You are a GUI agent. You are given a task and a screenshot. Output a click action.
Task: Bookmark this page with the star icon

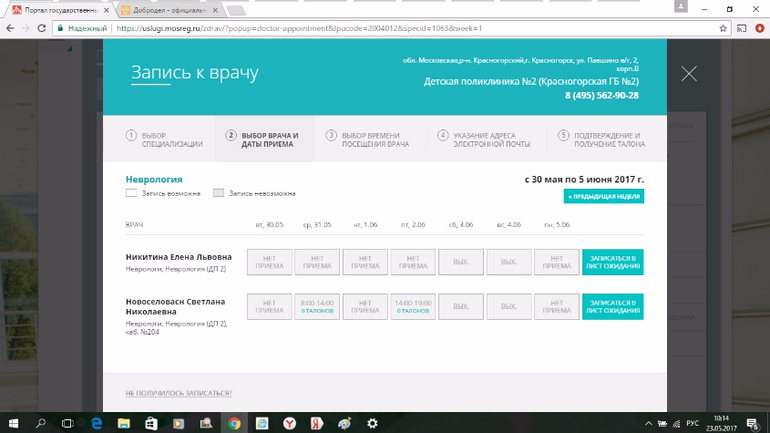[723, 28]
